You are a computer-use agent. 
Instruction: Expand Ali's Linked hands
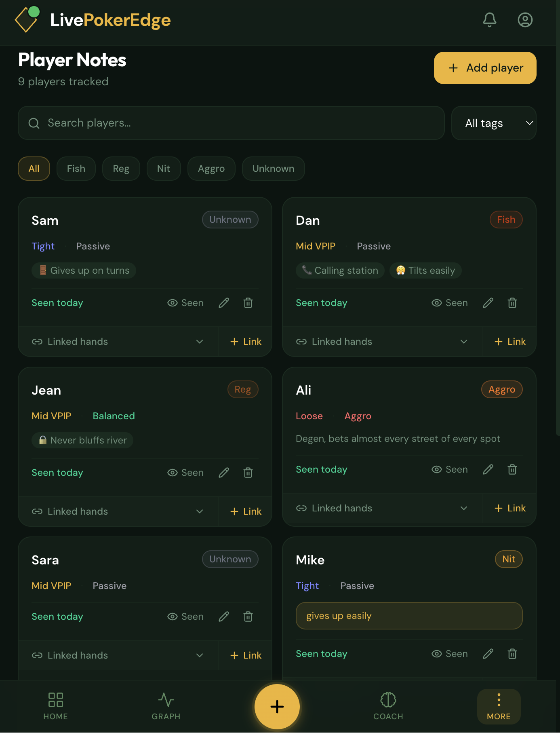(382, 508)
